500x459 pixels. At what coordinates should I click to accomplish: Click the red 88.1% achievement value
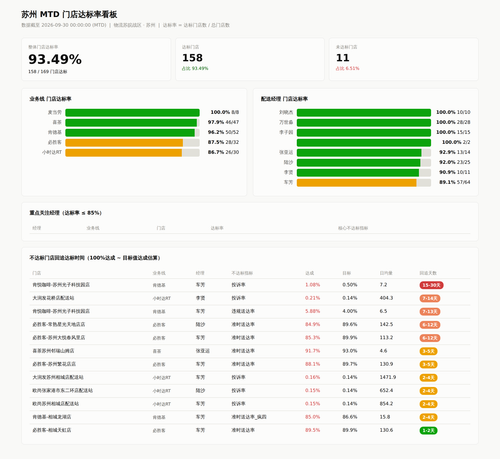[312, 364]
